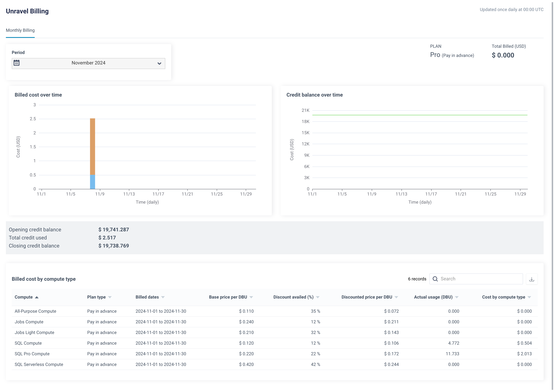Focus the Search input field
The image size is (555, 392).
(x=476, y=279)
